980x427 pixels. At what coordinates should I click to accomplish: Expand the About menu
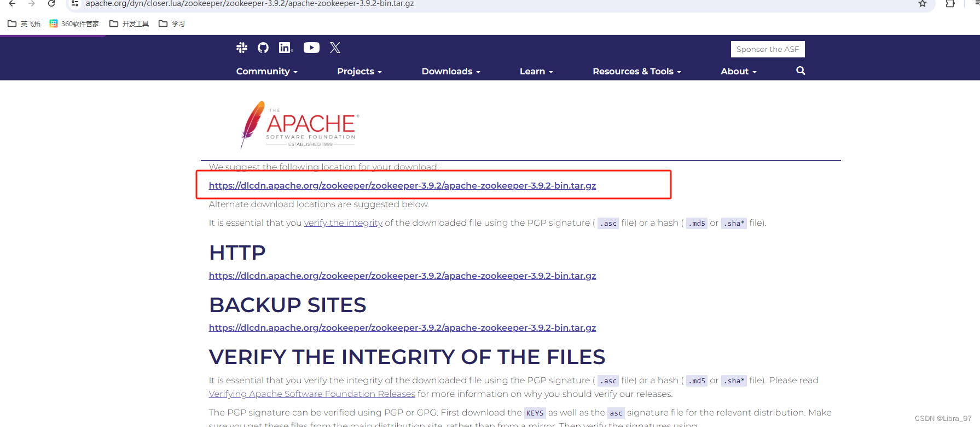tap(739, 72)
